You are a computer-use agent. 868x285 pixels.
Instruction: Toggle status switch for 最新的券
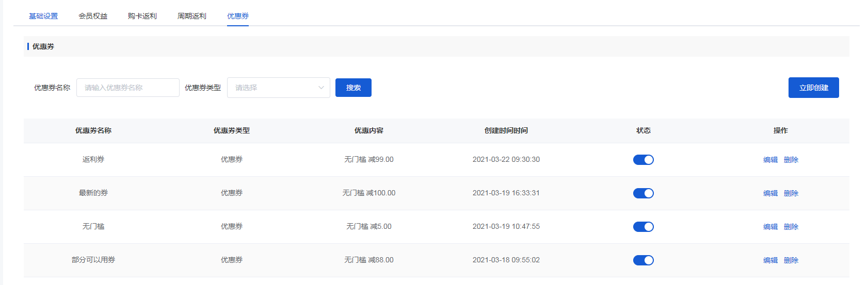tap(644, 193)
